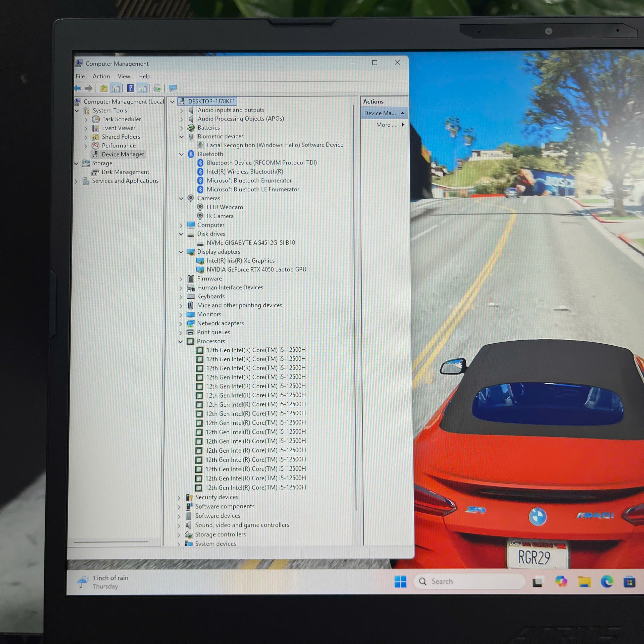Viewport: 644px width, 644px height.
Task: Select Microsoft Bluetooth LE Enumerator
Action: click(x=253, y=189)
